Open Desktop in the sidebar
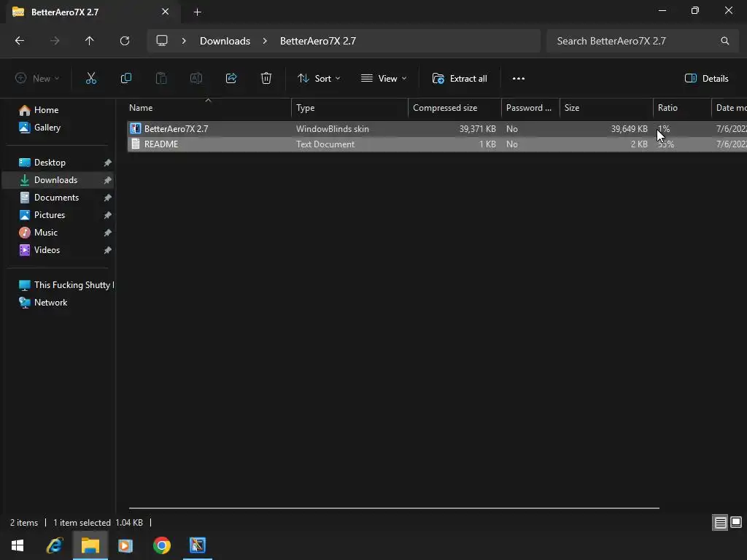 (50, 163)
